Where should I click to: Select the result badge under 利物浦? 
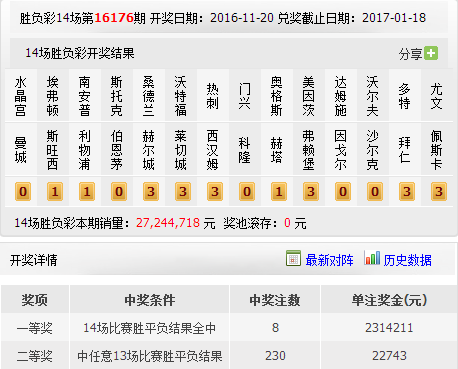pos(87,192)
